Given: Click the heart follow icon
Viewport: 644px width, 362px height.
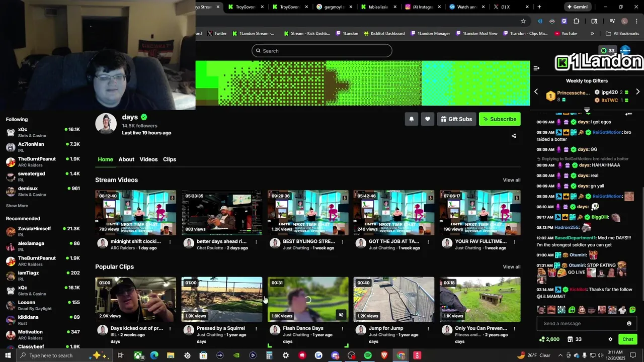Looking at the screenshot, I should pyautogui.click(x=427, y=119).
